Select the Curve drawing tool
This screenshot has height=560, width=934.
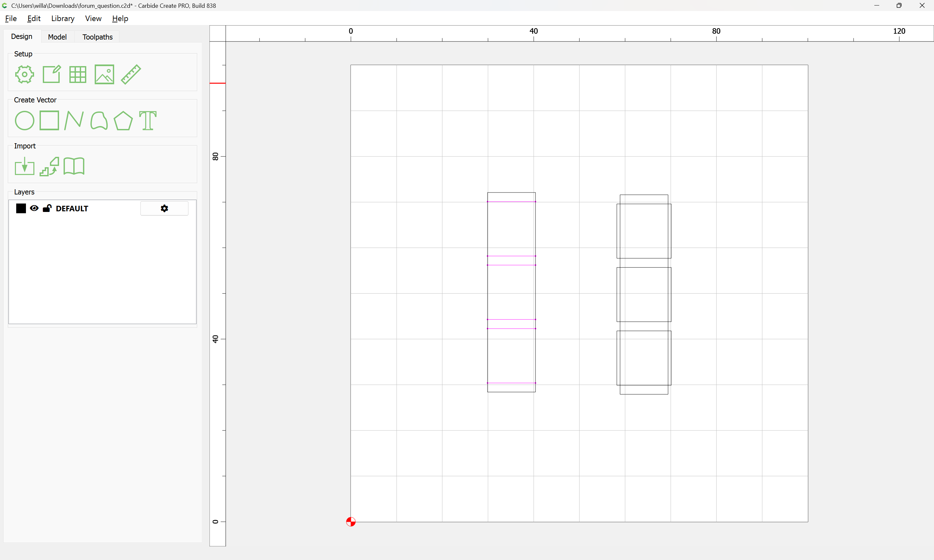pos(99,121)
